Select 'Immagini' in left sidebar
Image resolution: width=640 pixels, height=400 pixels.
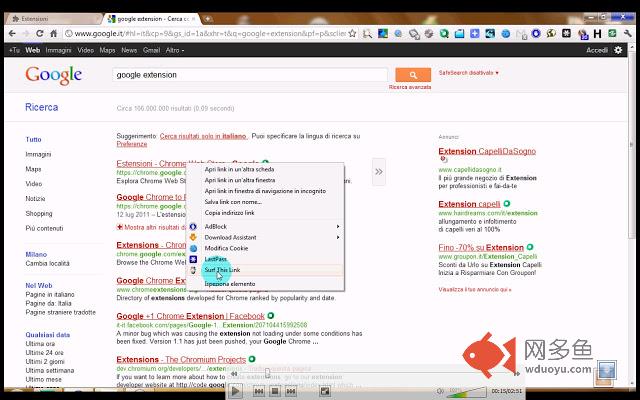click(x=38, y=154)
